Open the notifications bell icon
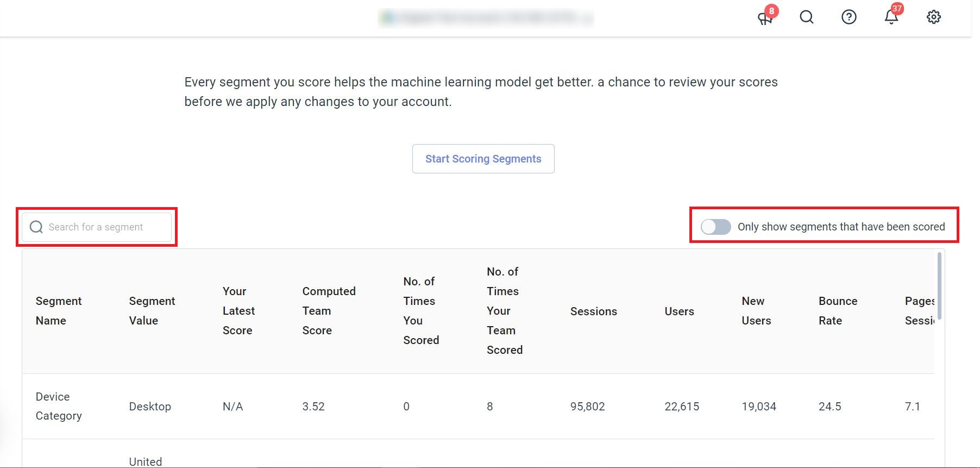The height and width of the screenshot is (468, 980). (891, 17)
